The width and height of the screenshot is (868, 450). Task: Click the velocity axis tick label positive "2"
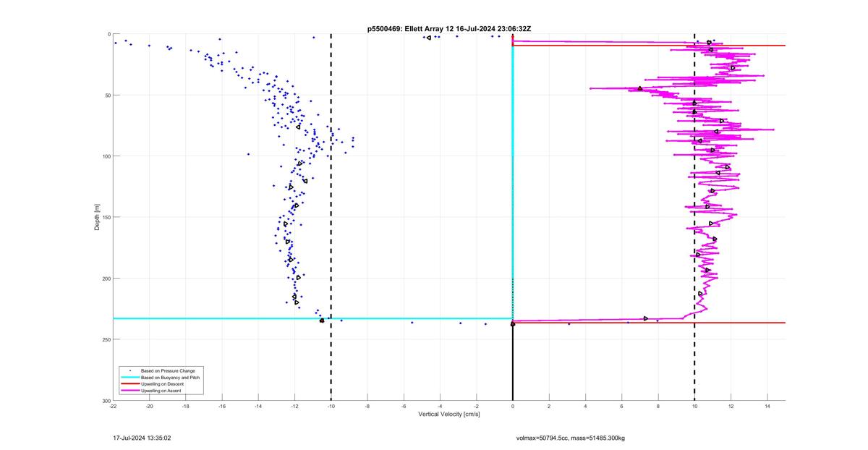pos(549,407)
